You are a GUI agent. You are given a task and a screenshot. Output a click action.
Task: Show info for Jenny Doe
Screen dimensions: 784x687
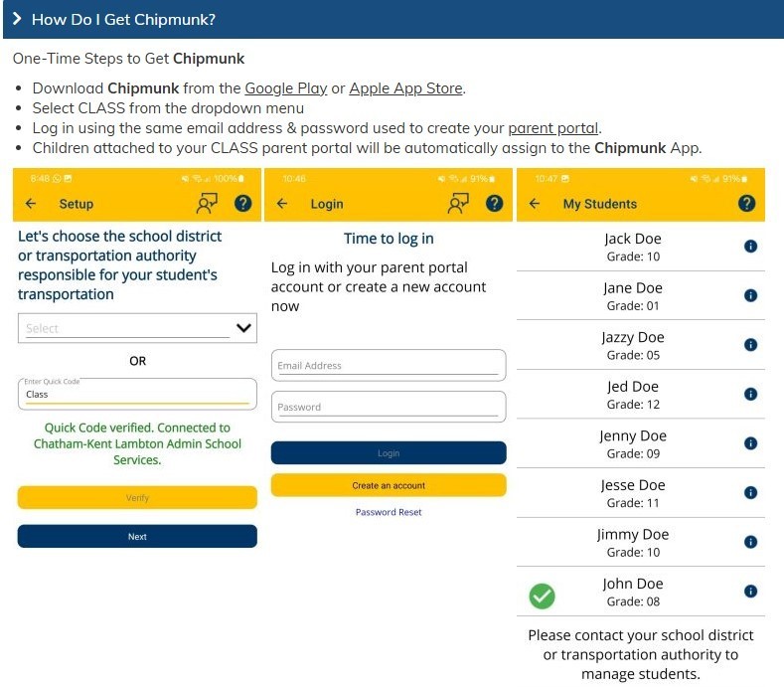coord(750,443)
